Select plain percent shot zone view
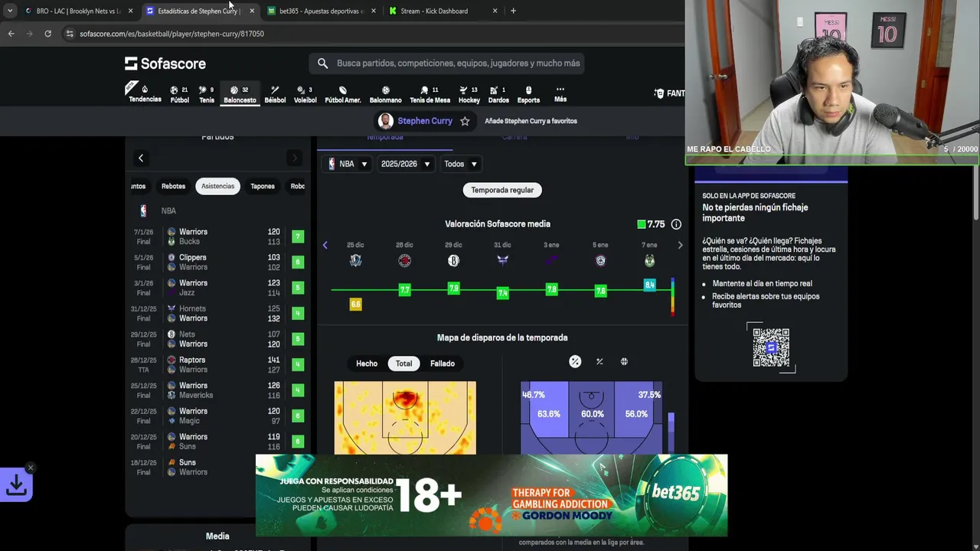The width and height of the screenshot is (980, 551). (x=599, y=362)
